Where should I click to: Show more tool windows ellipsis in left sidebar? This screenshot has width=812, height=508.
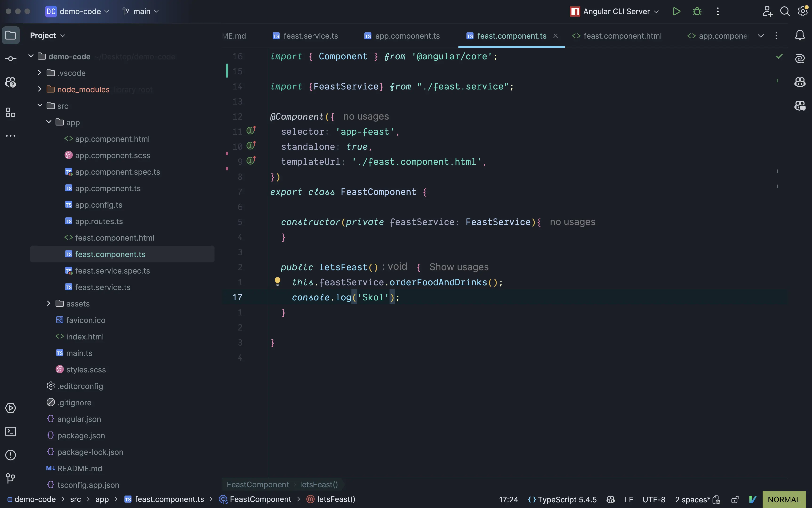point(11,136)
